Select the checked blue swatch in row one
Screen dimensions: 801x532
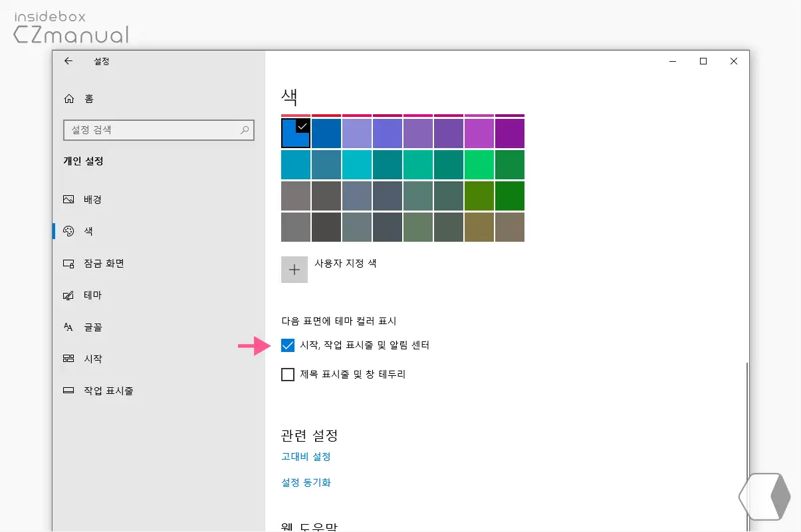pos(296,133)
